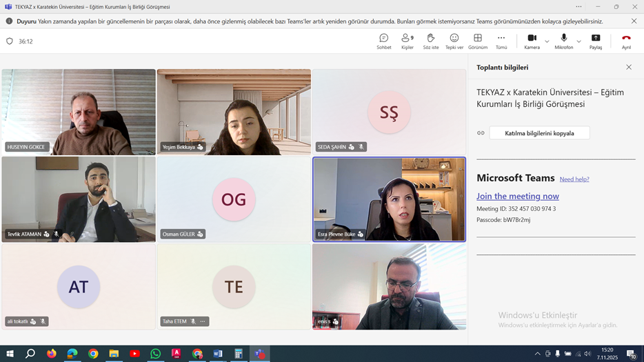Screen dimensions: 644x362
Task: Click the Need help? link
Action: pyautogui.click(x=574, y=179)
